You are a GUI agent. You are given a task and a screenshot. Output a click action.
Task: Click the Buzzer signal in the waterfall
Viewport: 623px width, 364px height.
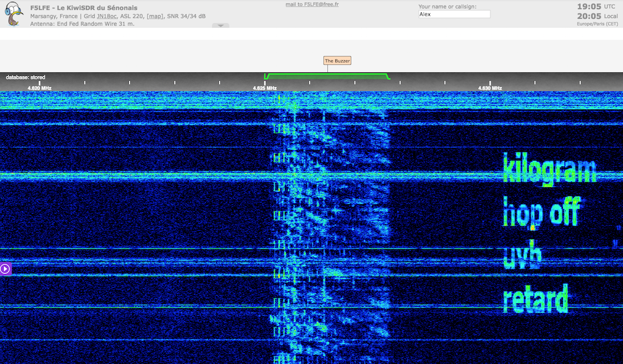tap(329, 213)
